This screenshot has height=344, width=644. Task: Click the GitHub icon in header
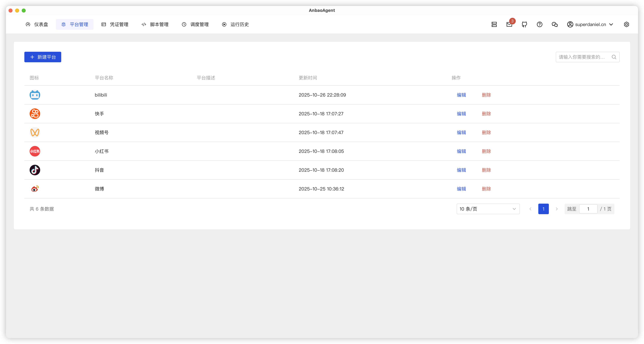pyautogui.click(x=524, y=24)
